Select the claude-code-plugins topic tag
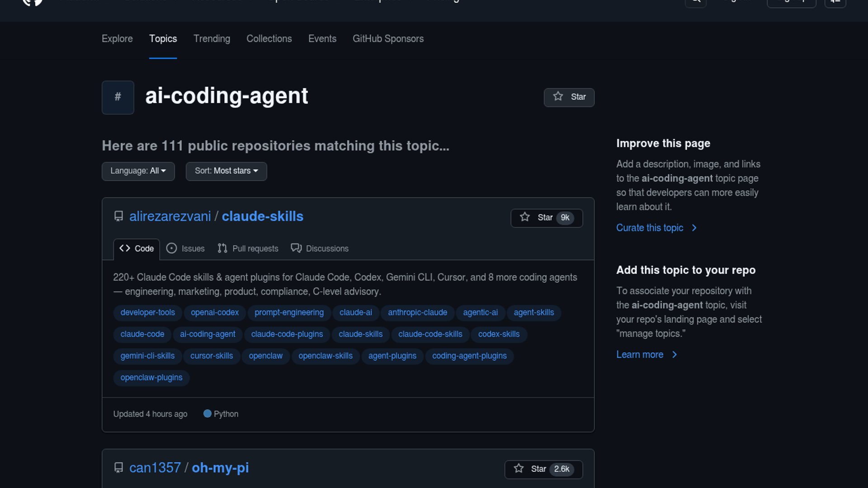This screenshot has height=488, width=868. [x=287, y=334]
